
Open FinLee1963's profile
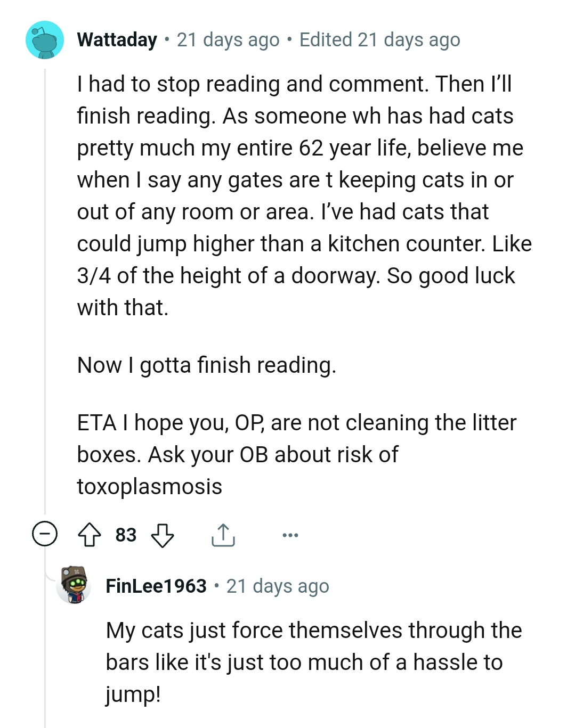[156, 586]
